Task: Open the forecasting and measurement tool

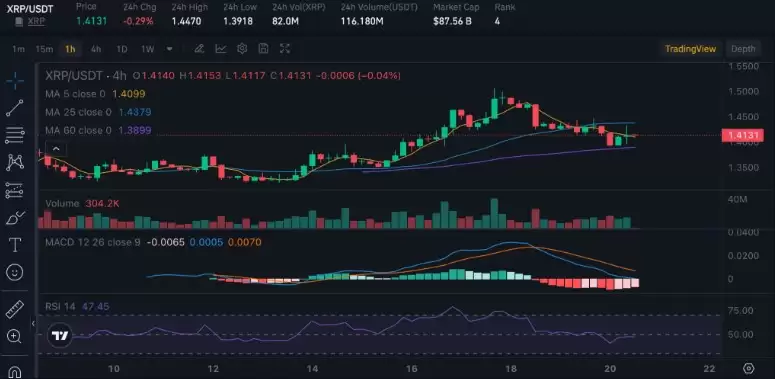Action: coord(15,190)
